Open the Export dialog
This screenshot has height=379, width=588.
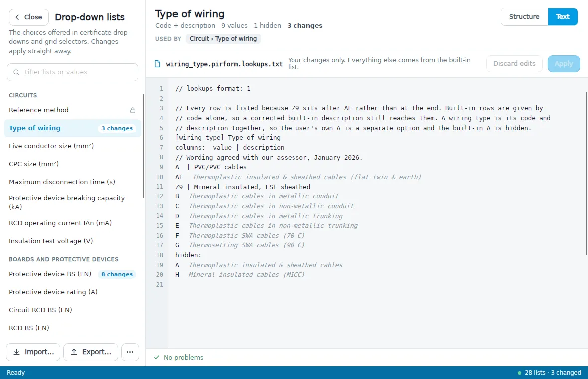point(90,352)
